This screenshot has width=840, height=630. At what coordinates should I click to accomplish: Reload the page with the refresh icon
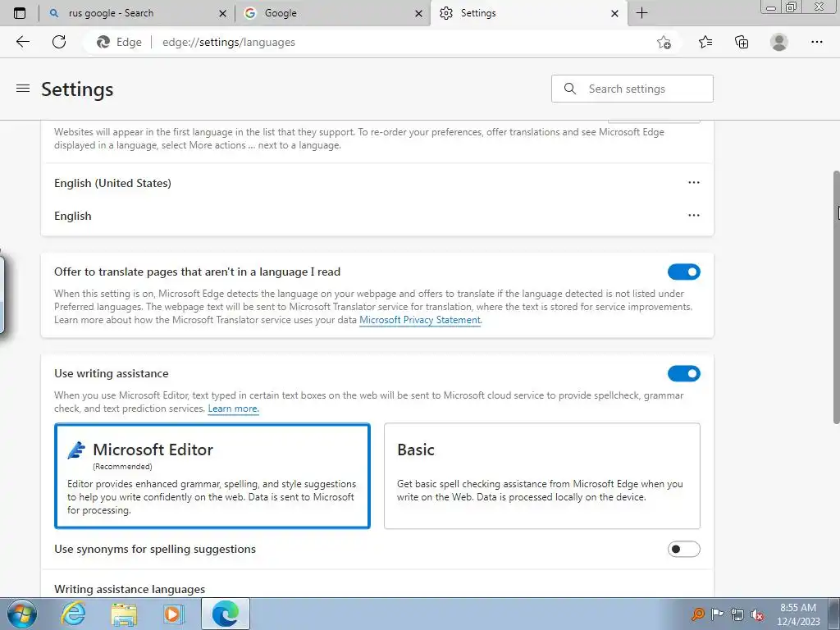click(59, 42)
